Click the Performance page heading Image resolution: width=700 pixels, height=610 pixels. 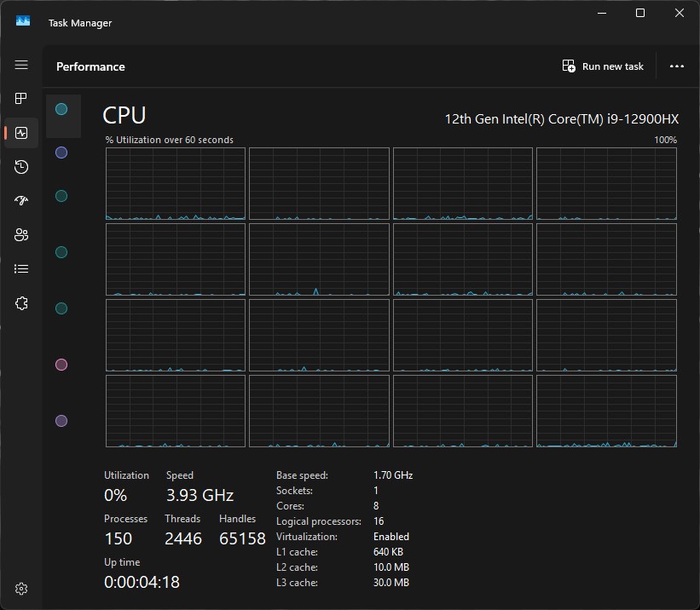click(x=90, y=67)
